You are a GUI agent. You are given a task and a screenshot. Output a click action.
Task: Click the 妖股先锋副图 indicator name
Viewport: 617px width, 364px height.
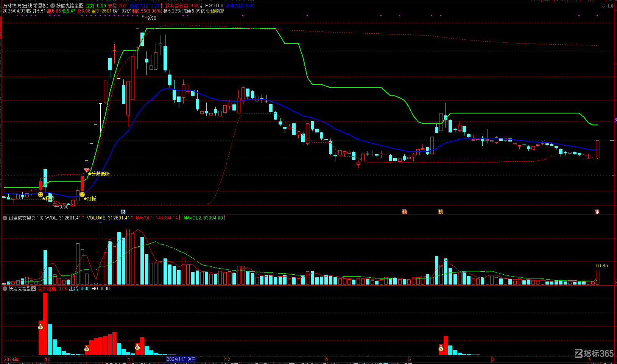(x=22, y=289)
